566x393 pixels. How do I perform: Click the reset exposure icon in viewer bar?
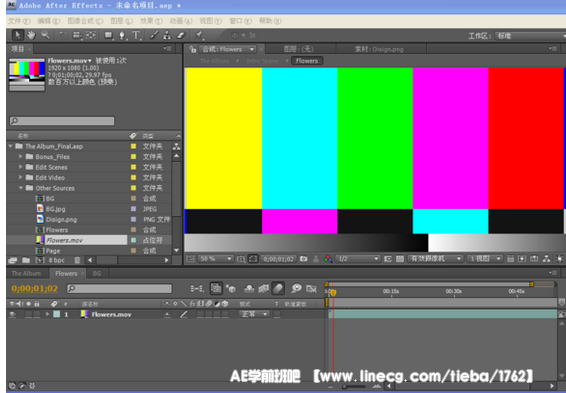pyautogui.click(x=560, y=259)
